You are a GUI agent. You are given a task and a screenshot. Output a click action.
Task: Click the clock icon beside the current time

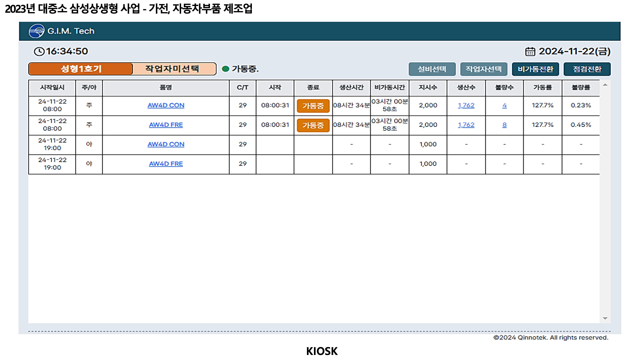[39, 51]
